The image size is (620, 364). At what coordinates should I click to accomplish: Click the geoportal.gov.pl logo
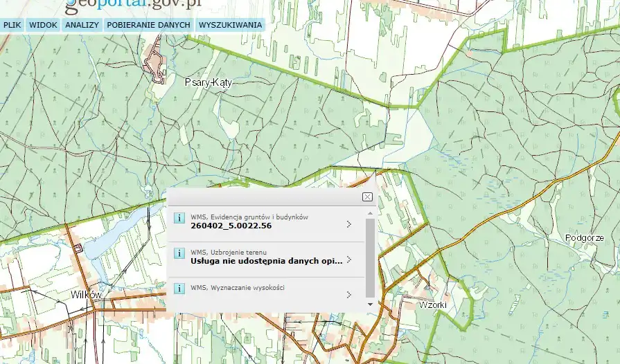point(133,6)
